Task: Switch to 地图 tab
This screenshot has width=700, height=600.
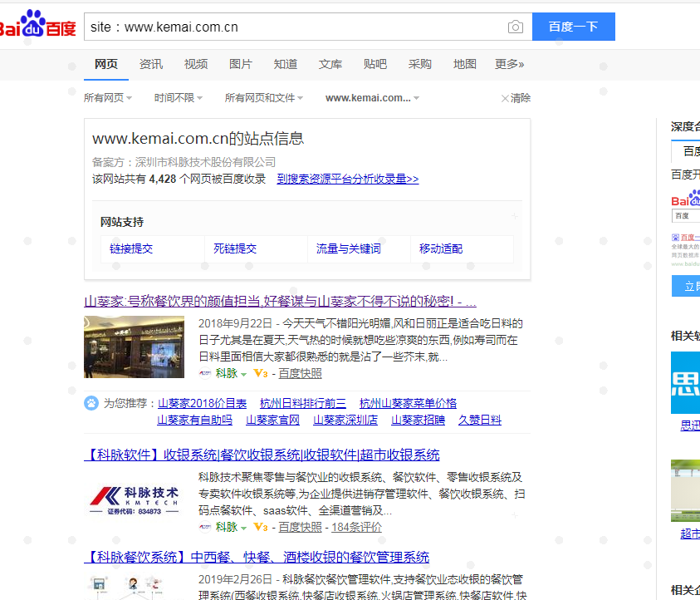Action: (x=465, y=64)
